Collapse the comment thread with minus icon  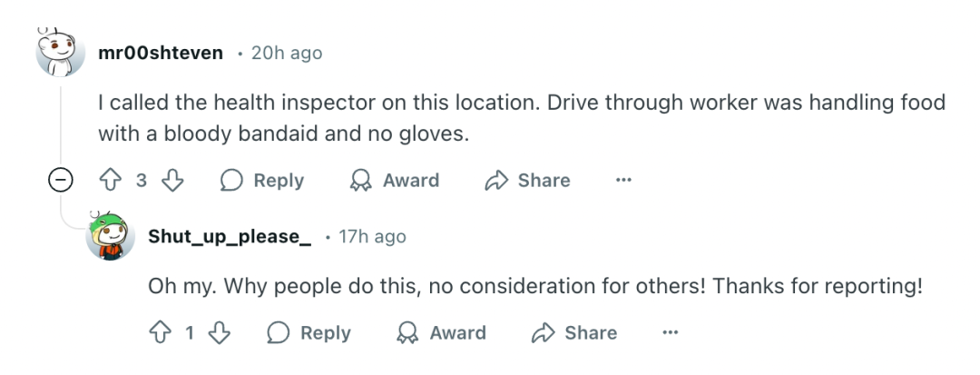(61, 181)
